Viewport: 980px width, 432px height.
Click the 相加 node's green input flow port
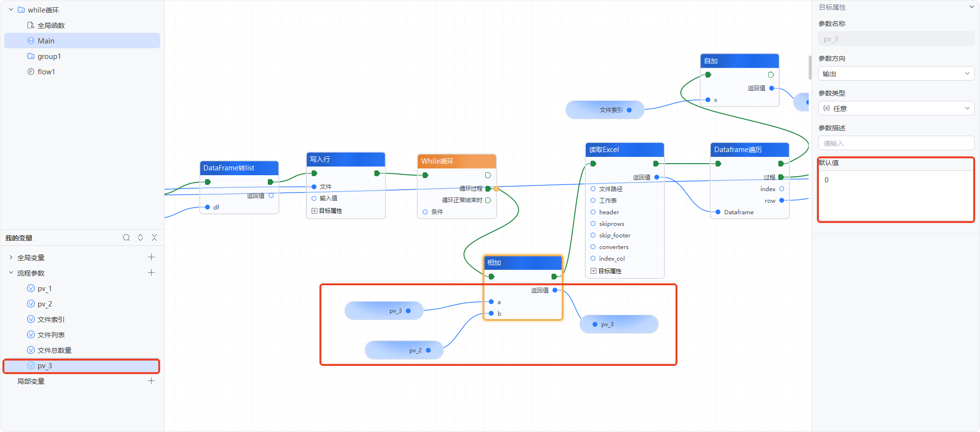(491, 277)
